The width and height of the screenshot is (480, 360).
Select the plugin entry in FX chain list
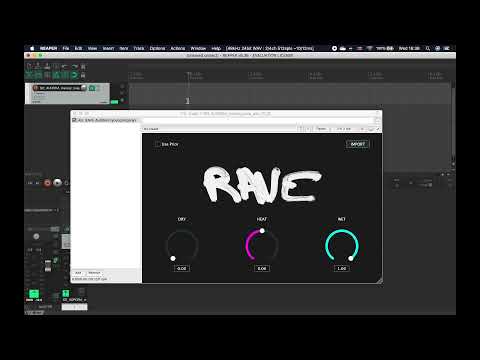[x=107, y=120]
